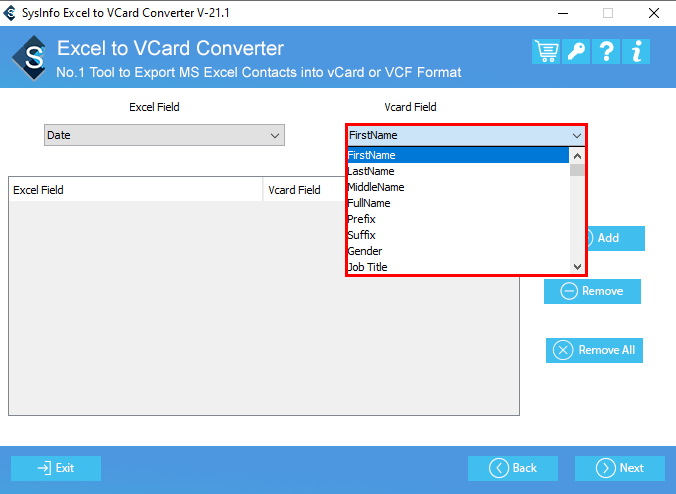
Task: Click the dropdown list scroll down arrow
Action: (x=577, y=267)
